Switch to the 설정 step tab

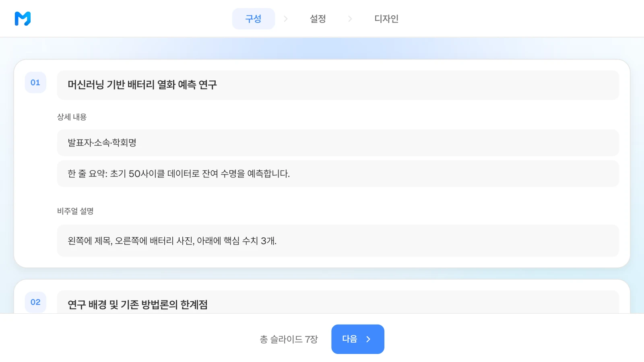pyautogui.click(x=318, y=19)
